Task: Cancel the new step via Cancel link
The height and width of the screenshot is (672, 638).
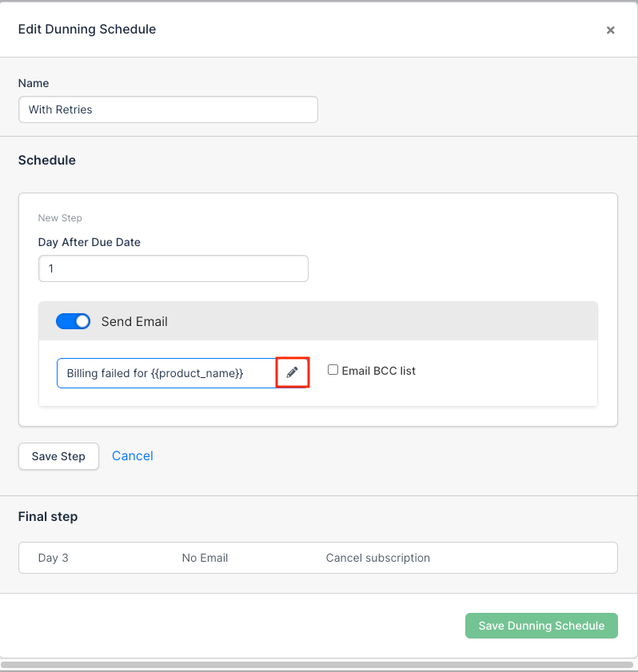Action: click(133, 455)
